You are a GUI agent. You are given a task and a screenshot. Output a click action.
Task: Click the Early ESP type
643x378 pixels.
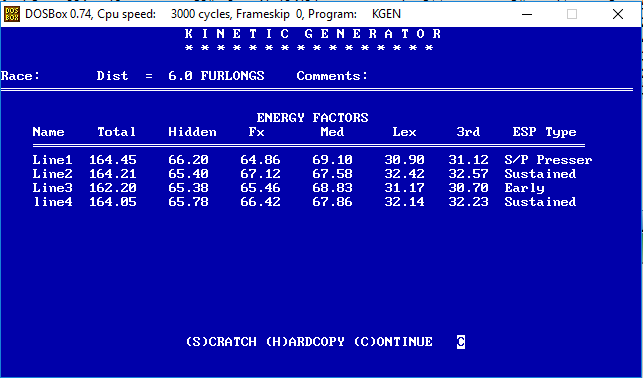point(524,188)
